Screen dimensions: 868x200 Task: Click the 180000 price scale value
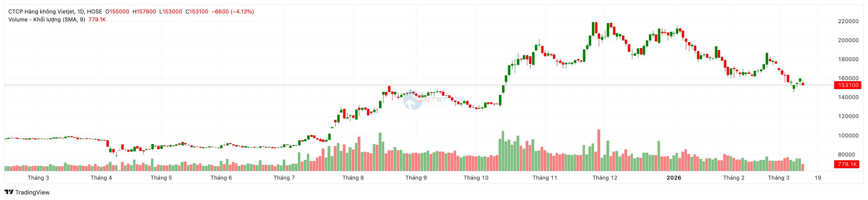point(848,59)
